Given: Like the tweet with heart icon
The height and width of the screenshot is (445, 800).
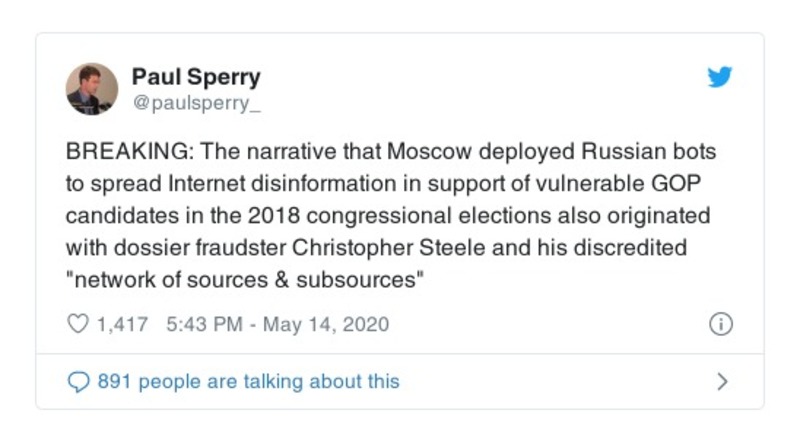Looking at the screenshot, I should tap(77, 324).
